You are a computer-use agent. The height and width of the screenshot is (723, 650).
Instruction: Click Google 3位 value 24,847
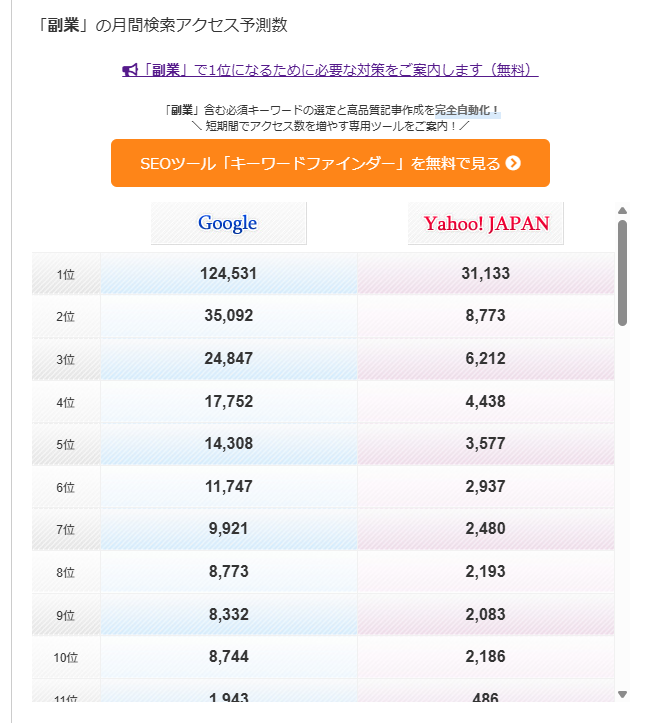(x=229, y=359)
